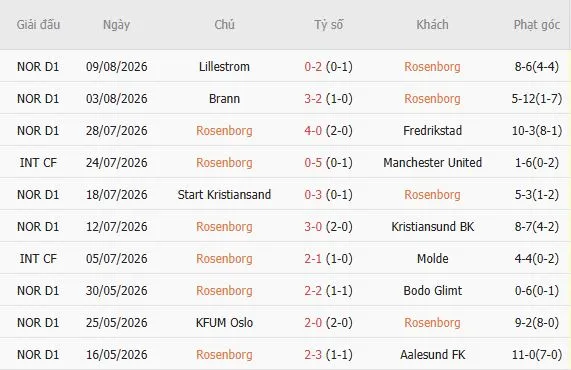Click the Phạt góc column header
Screen dimensions: 571x370
point(537,25)
